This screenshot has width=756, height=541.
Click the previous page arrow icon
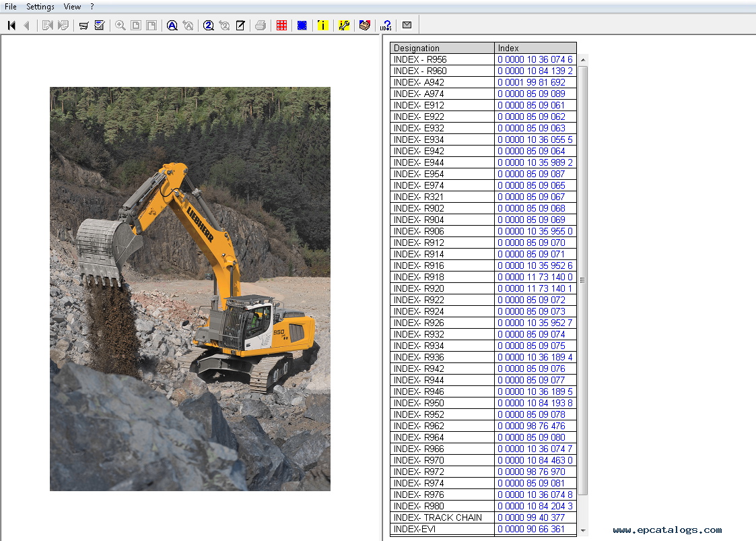[x=26, y=26]
